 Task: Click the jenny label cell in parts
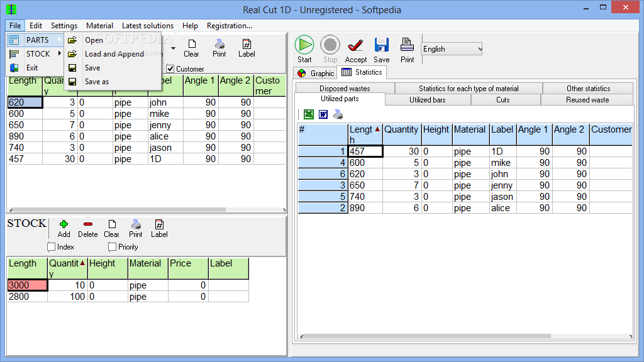tap(165, 125)
